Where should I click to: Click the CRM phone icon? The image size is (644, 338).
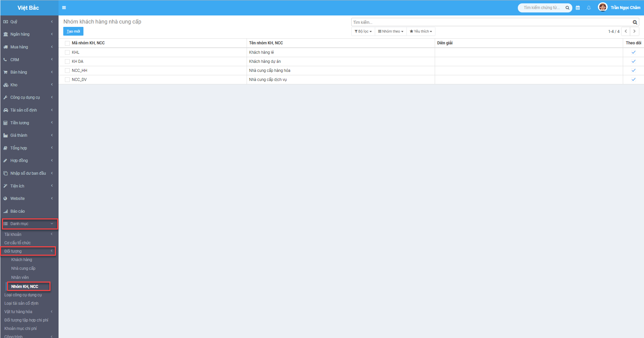5,60
